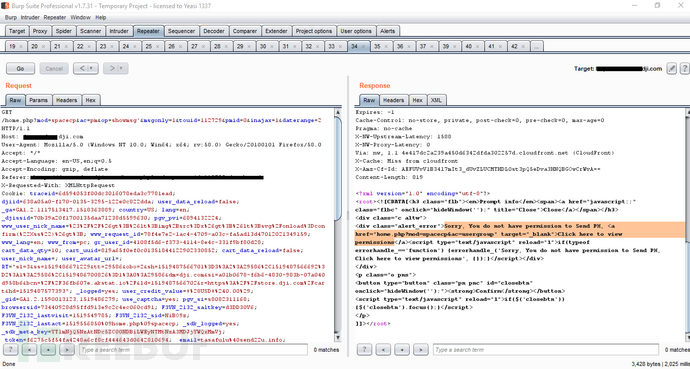690x369 pixels.
Task: Show the Response XML view
Action: [436, 100]
